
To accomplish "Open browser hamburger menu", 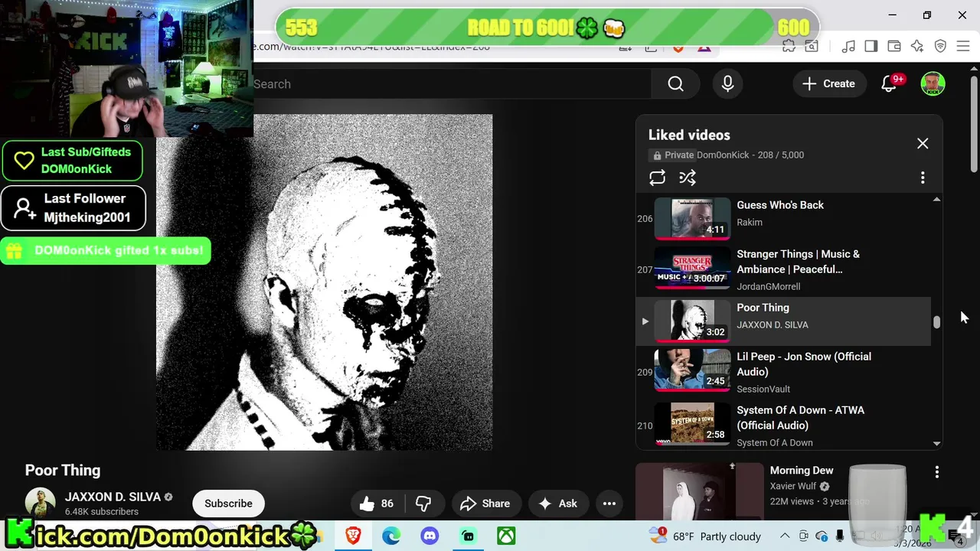I will tap(963, 47).
